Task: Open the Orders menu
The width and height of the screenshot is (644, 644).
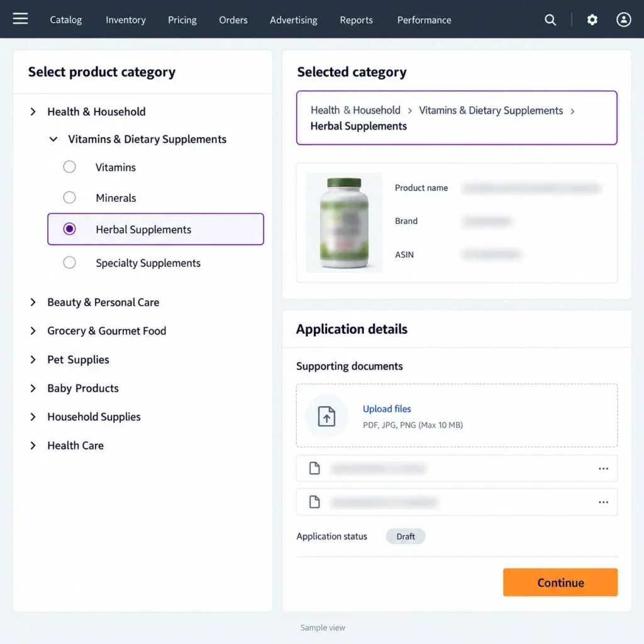Action: tap(233, 19)
